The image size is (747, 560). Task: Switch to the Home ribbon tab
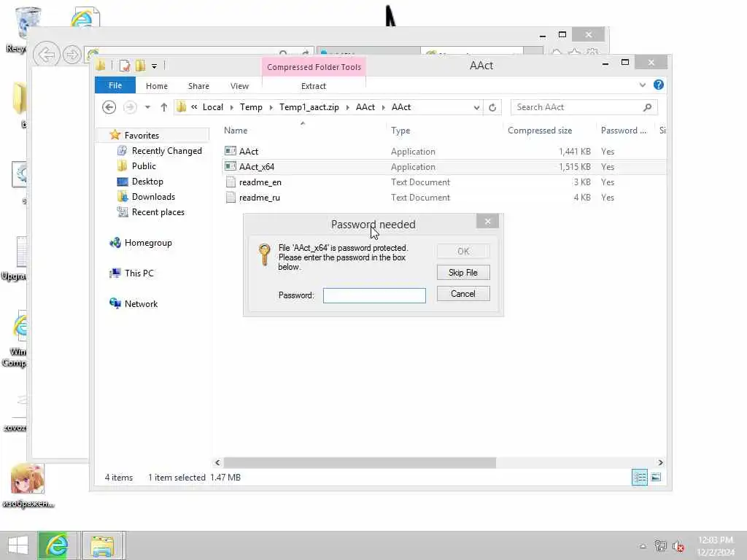pos(157,86)
